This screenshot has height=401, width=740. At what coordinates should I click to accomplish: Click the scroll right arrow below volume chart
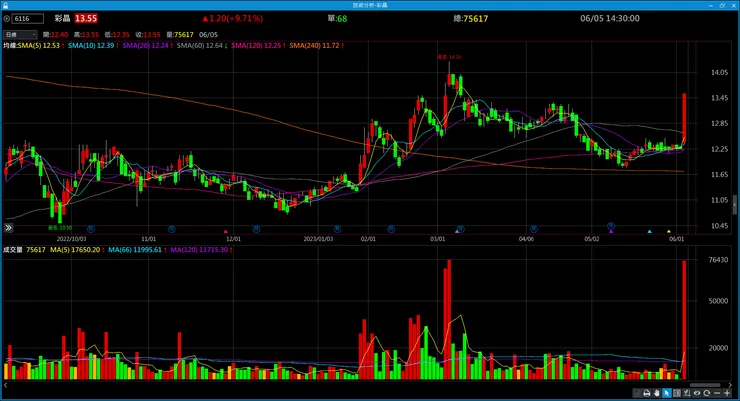[730, 385]
